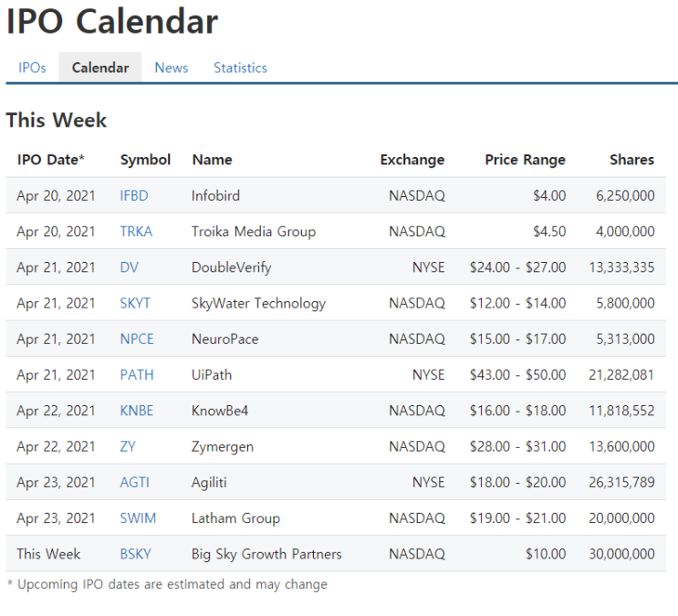Open the IFBD symbol link
The image size is (678, 616).
point(134,195)
